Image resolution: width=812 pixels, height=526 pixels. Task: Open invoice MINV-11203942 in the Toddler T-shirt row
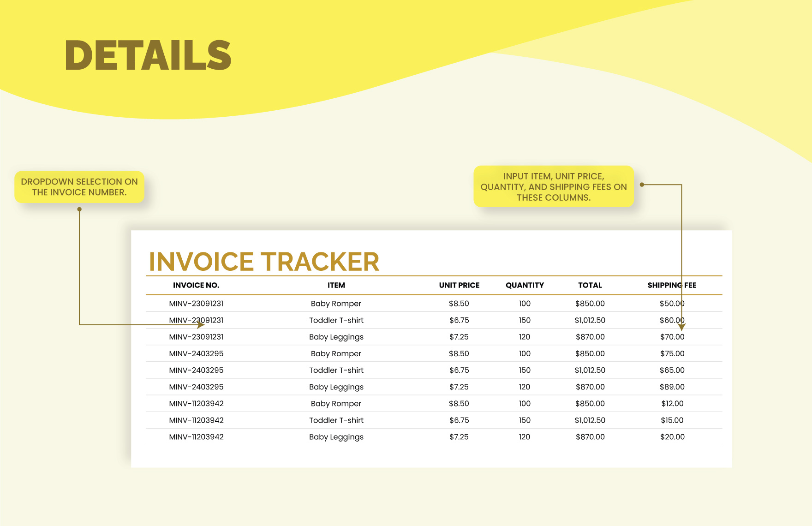[196, 420]
